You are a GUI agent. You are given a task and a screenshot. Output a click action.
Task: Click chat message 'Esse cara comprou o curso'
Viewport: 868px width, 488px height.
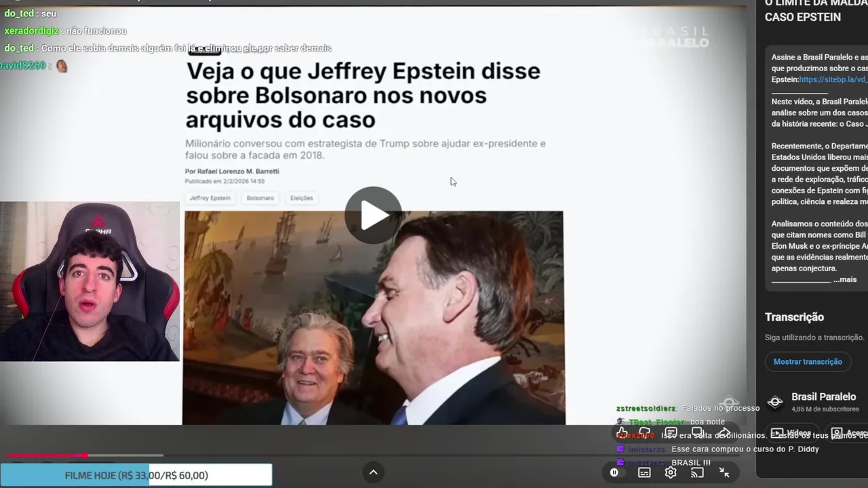[x=745, y=449]
